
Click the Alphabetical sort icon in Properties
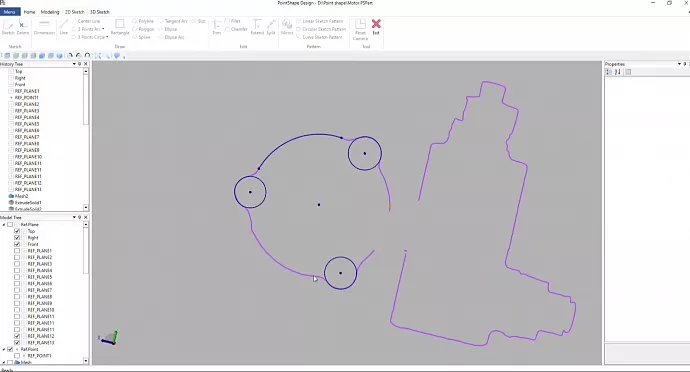pyautogui.click(x=617, y=72)
